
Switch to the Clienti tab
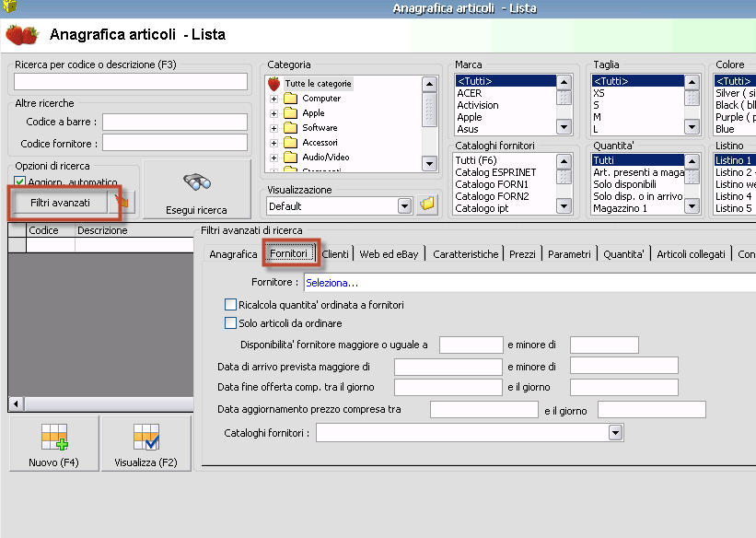coord(335,254)
